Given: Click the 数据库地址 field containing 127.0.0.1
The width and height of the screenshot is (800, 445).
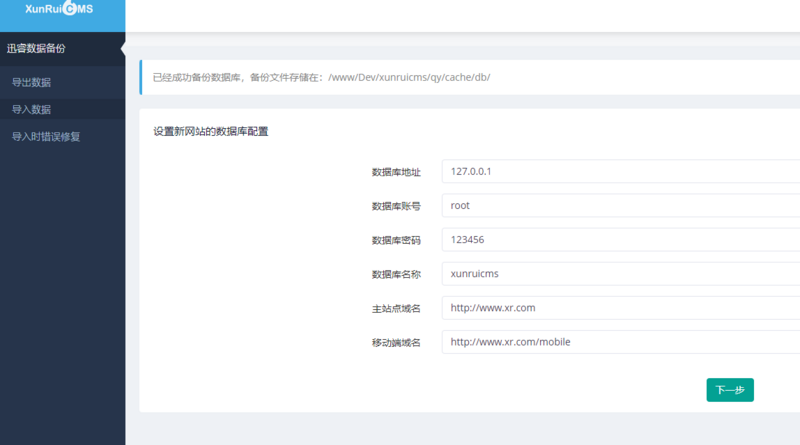Looking at the screenshot, I should click(620, 171).
